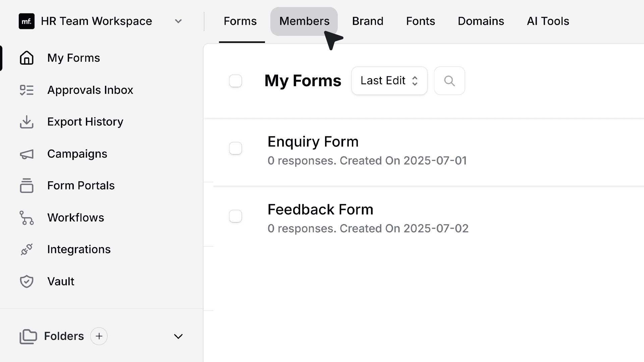
Task: Open the Feedback Form
Action: [x=320, y=210]
